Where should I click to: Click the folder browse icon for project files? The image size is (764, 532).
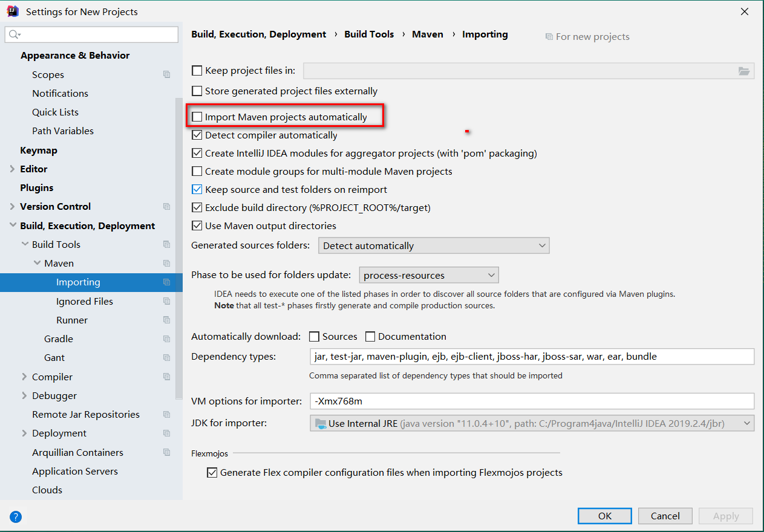click(x=744, y=71)
